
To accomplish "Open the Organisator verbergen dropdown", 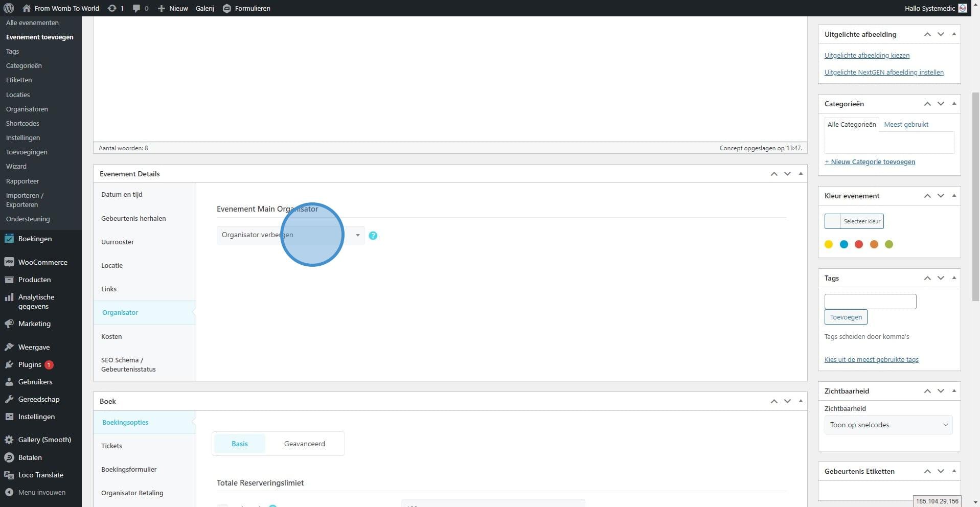I will 290,235.
